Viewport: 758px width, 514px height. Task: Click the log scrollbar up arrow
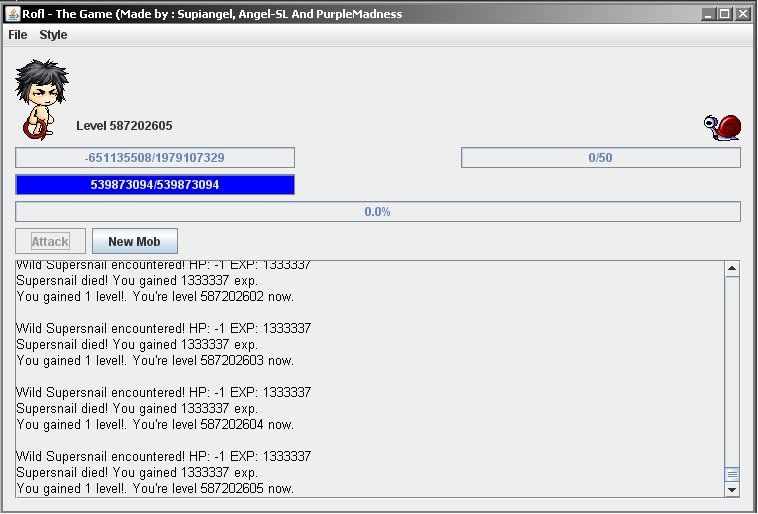coord(732,269)
